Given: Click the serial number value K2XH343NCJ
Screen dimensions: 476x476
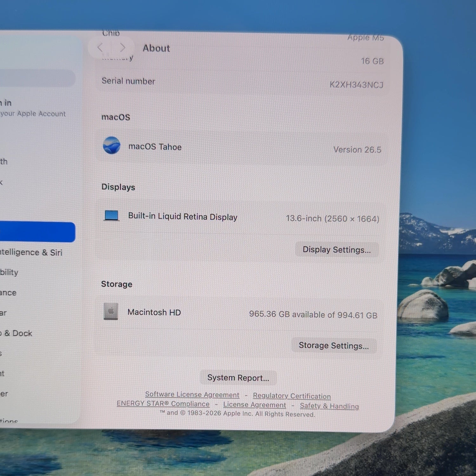Looking at the screenshot, I should (x=356, y=85).
